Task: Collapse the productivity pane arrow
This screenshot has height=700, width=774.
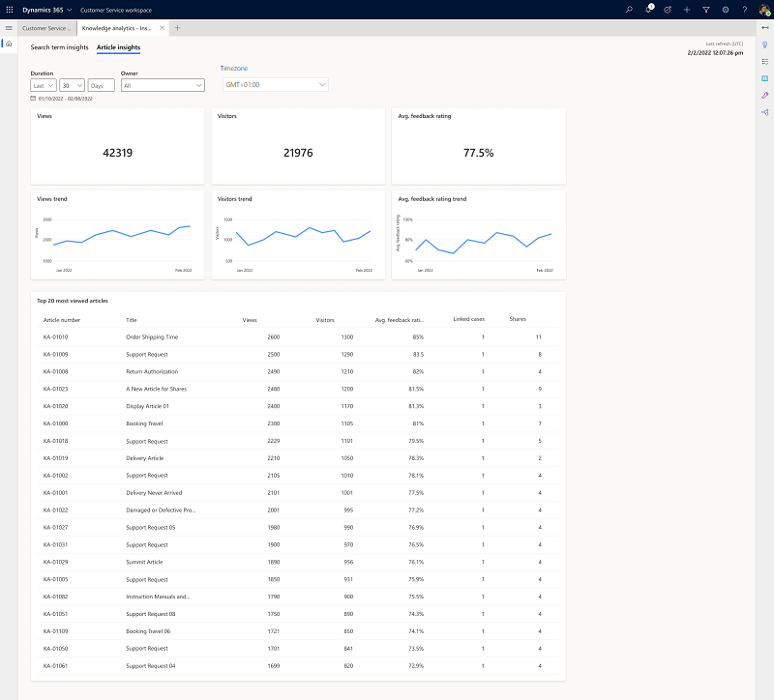Action: 764,28
